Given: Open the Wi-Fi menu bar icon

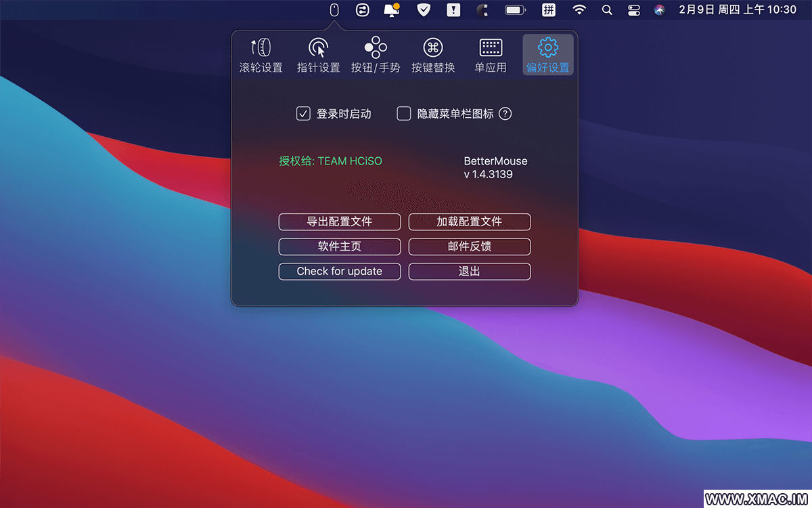Looking at the screenshot, I should click(x=579, y=9).
